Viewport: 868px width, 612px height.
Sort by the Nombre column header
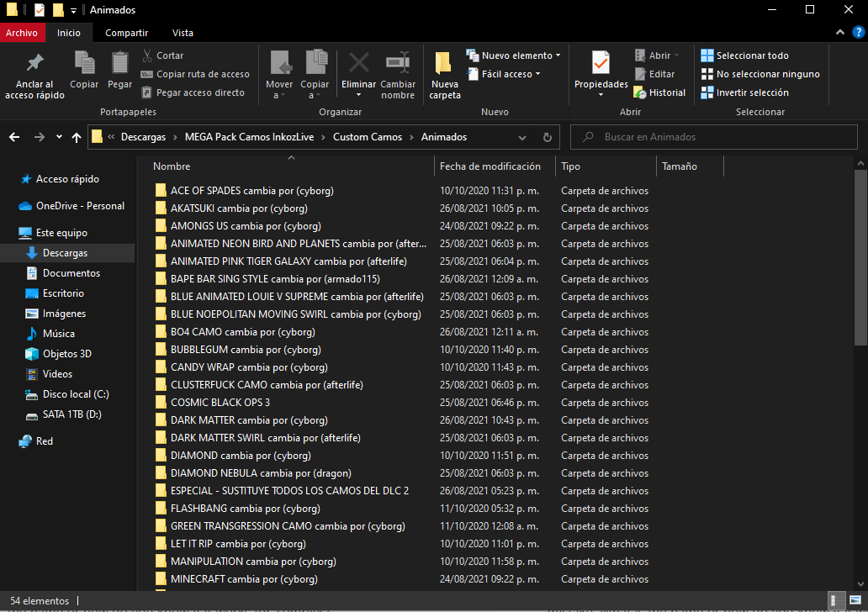(172, 166)
